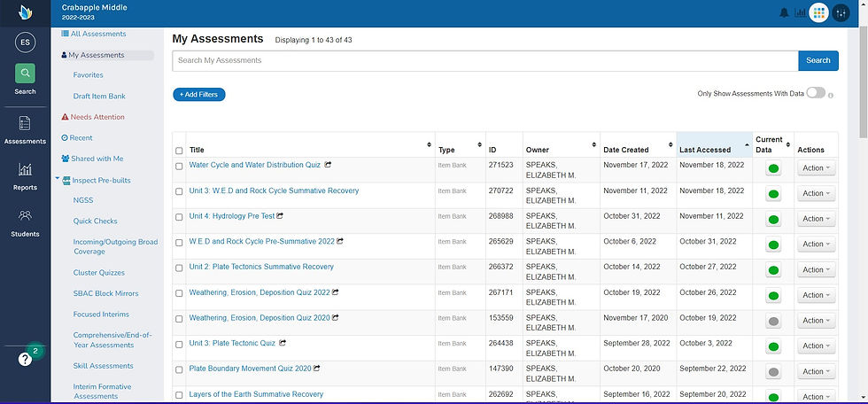Image resolution: width=868 pixels, height=404 pixels.
Task: Open Action dropdown for ID 270722 row
Action: [816, 193]
